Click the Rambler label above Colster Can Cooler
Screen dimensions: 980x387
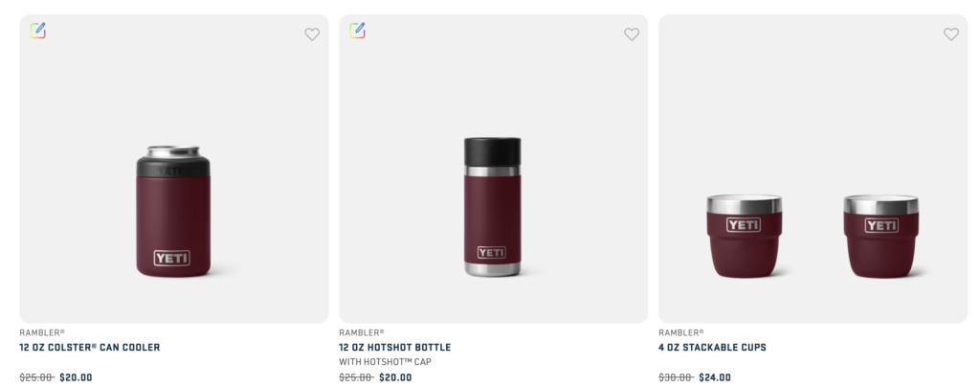click(x=42, y=332)
